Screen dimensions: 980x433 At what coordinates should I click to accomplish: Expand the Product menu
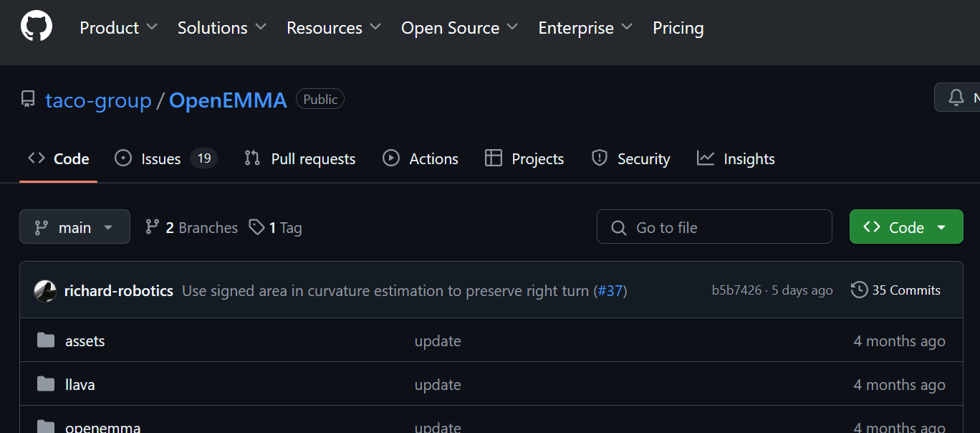[x=118, y=28]
